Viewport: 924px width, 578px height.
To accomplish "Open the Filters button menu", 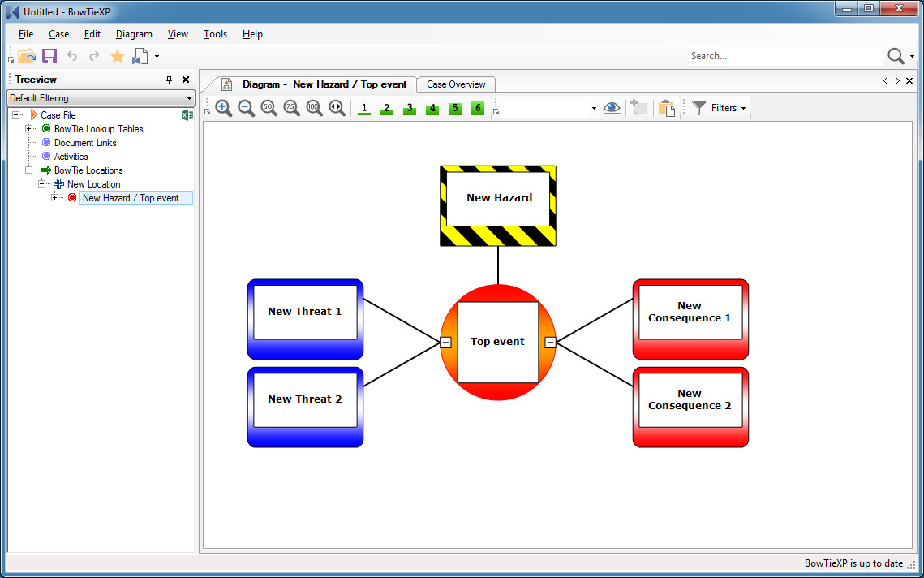I will [x=719, y=108].
